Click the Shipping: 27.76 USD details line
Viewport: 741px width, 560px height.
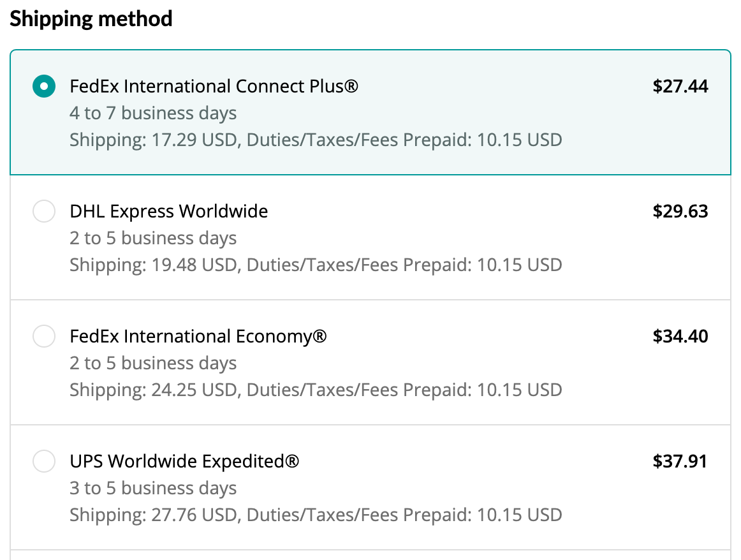pos(316,515)
